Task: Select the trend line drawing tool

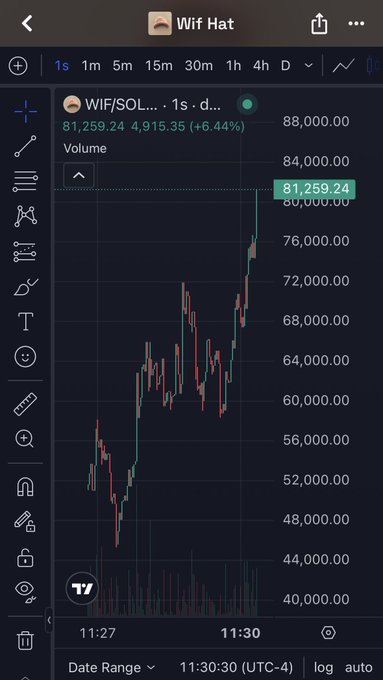Action: [26, 146]
